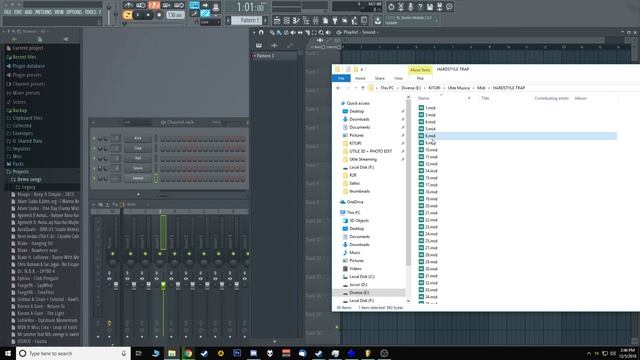Expand Plugin presets folder in browser
Screen dimensions: 640x360
26,75
